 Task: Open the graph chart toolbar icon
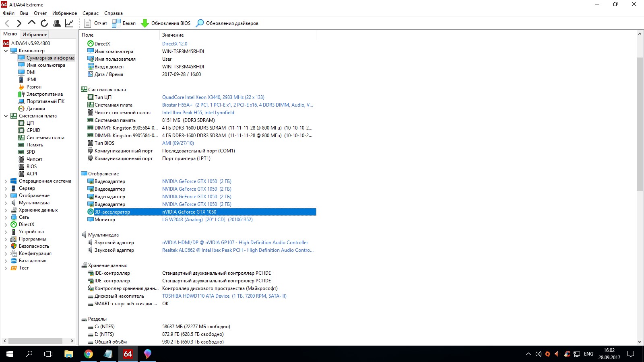[x=69, y=23]
